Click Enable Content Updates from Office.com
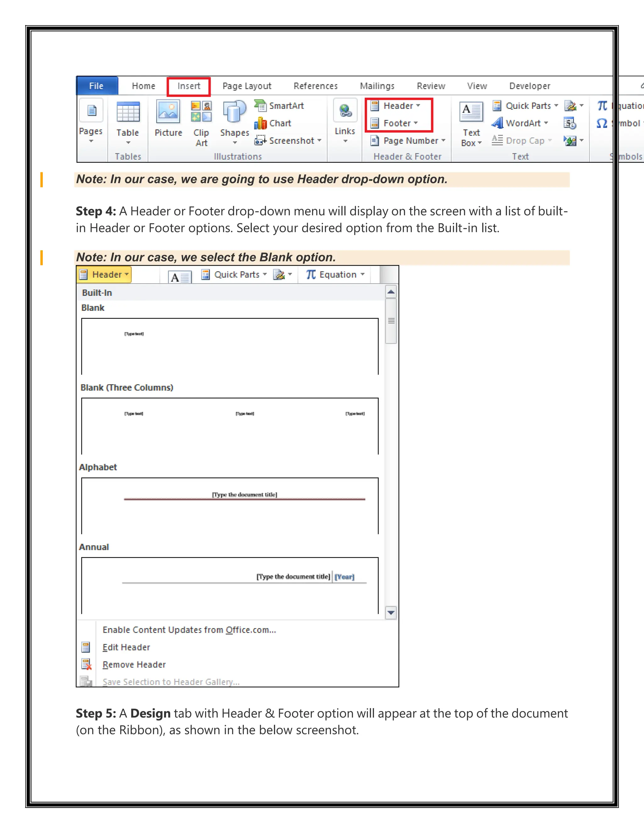The image size is (644, 833). click(189, 630)
